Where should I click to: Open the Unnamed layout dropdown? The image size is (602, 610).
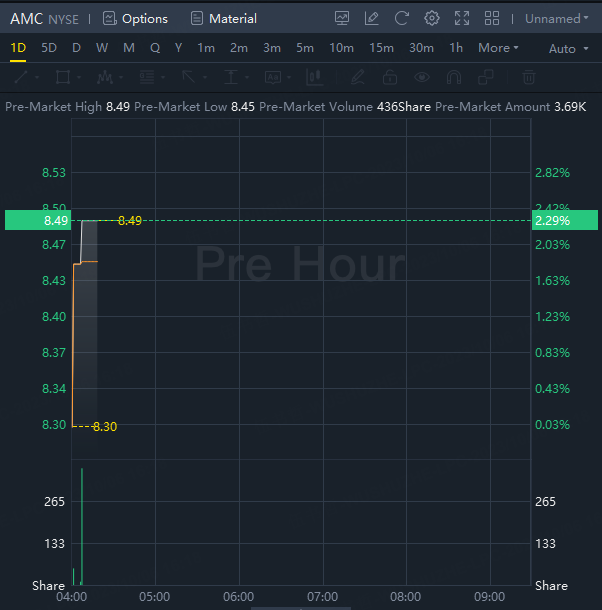[x=557, y=18]
